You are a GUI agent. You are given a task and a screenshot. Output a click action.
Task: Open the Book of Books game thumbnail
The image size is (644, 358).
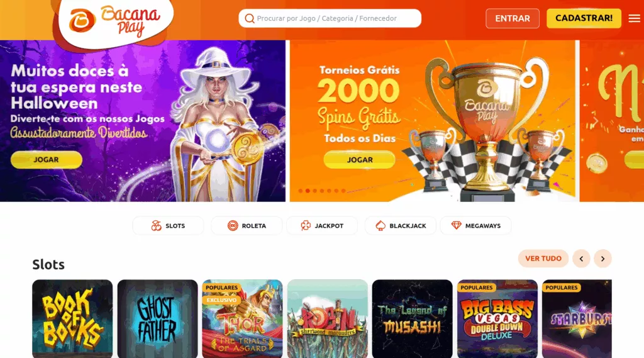pos(72,318)
